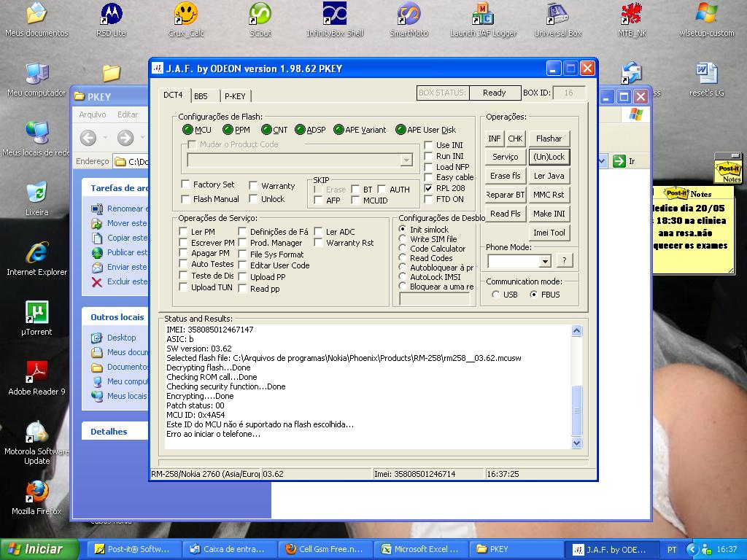Toggle the MCU green indicator
This screenshot has height=560, width=747.
[x=187, y=130]
